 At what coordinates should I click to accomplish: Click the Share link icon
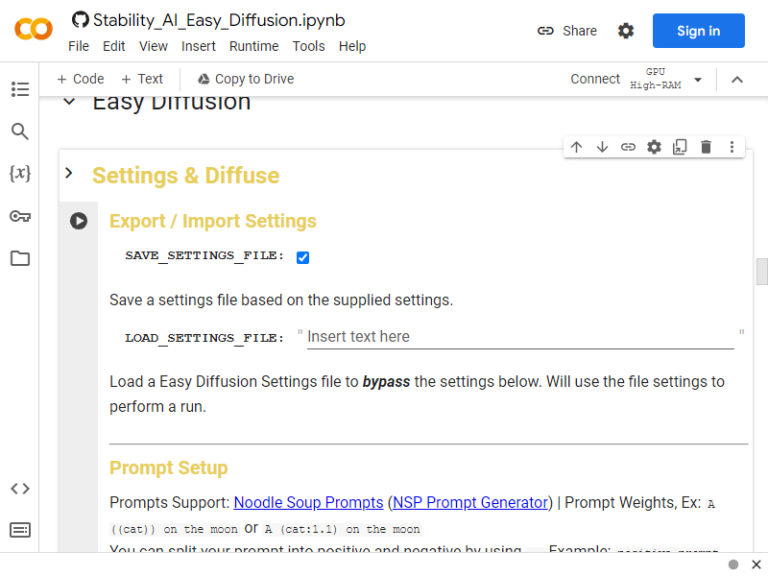(x=545, y=31)
